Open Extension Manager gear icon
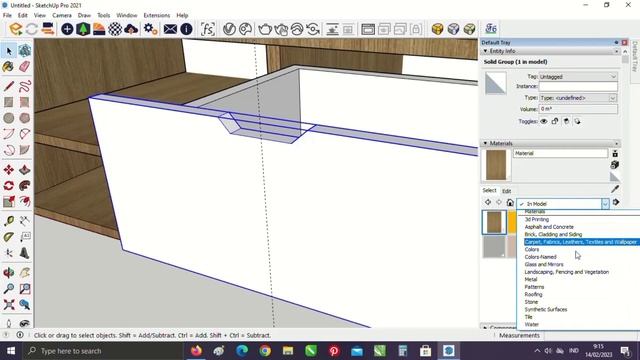Image resolution: width=640 pixels, height=360 pixels. click(x=151, y=29)
